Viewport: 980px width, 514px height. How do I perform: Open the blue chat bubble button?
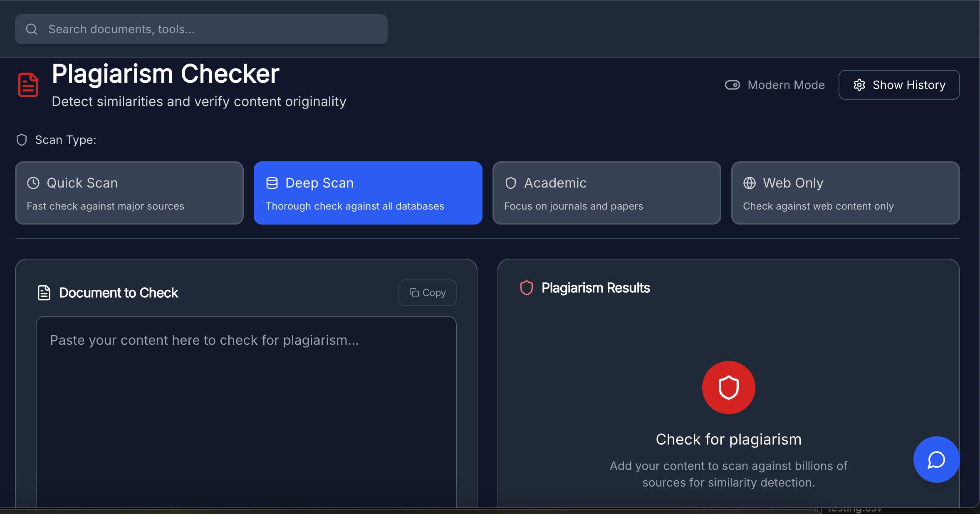point(937,460)
